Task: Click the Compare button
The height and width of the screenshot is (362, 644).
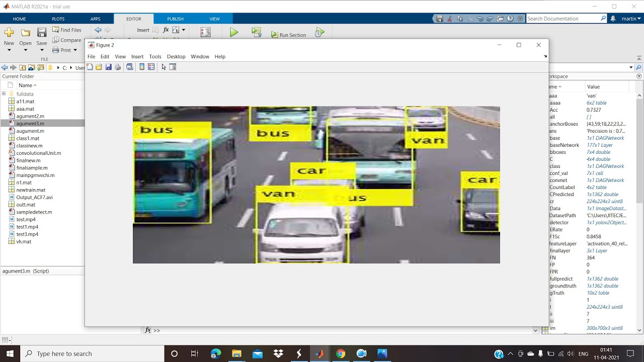Action: pyautogui.click(x=66, y=40)
